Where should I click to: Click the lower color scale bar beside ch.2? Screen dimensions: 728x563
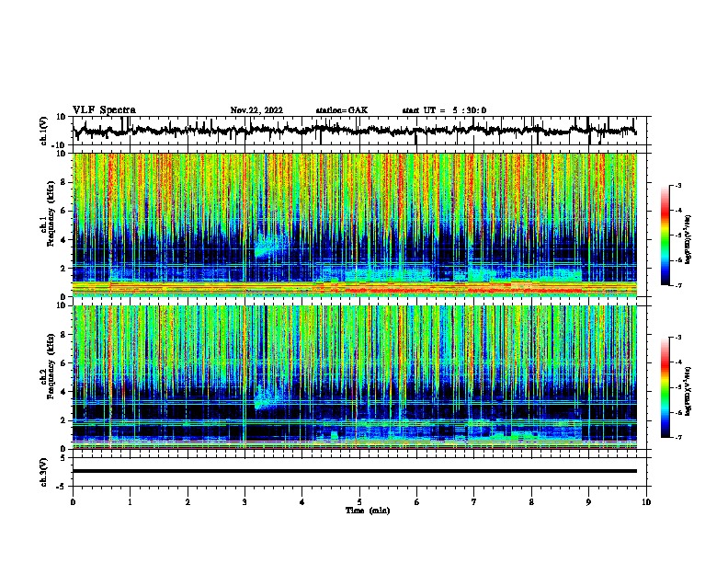click(x=665, y=387)
